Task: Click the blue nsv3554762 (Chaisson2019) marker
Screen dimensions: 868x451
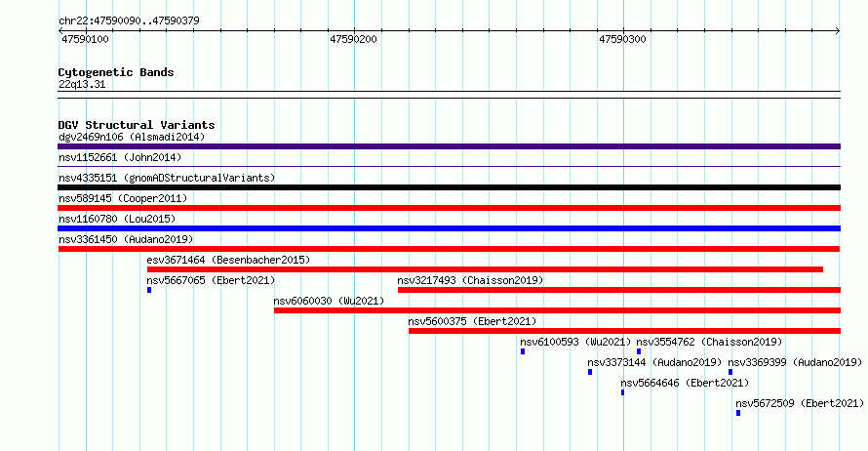Action: pyautogui.click(x=639, y=351)
